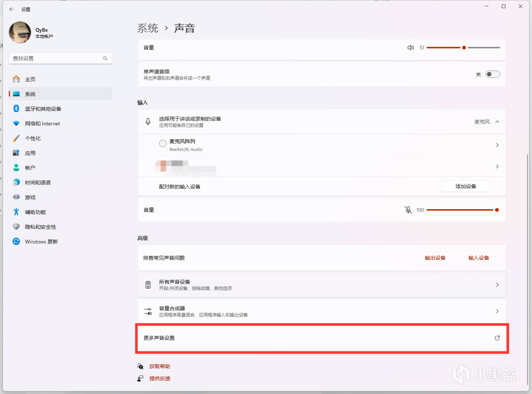Image resolution: width=532 pixels, height=394 pixels.
Task: Open 蓝牙和其他设备 settings
Action: pyautogui.click(x=61, y=109)
